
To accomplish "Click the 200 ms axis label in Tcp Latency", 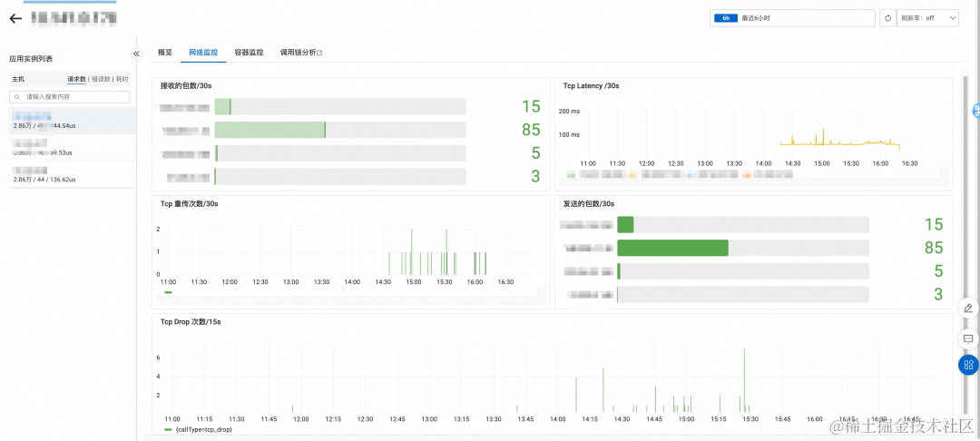I will click(569, 112).
